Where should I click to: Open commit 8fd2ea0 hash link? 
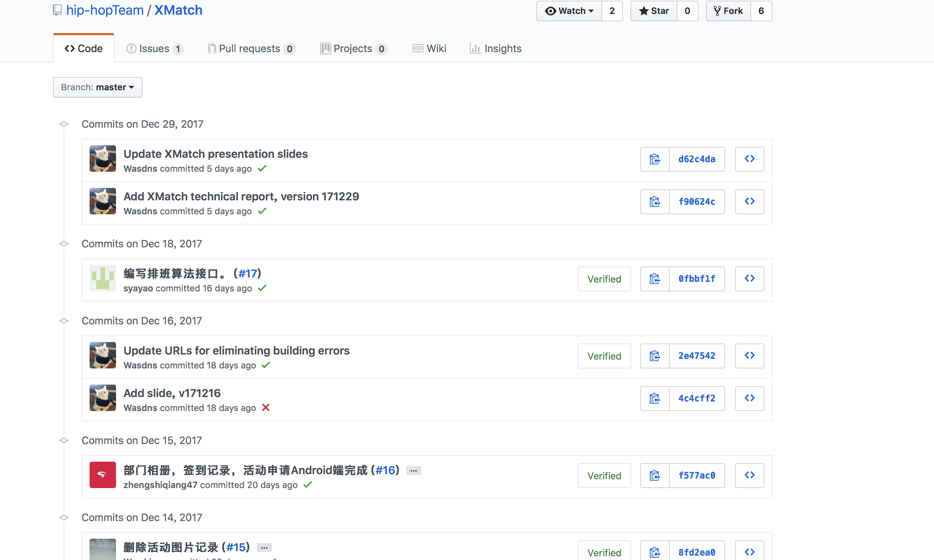click(697, 552)
